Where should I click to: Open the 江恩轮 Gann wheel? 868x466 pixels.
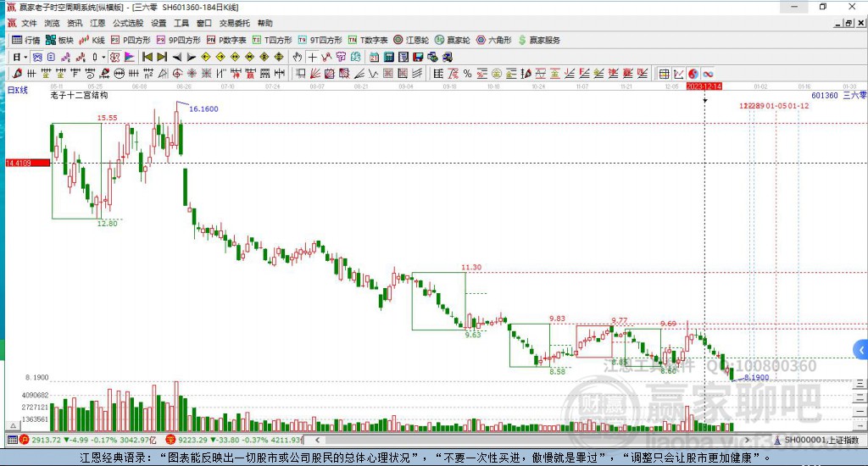pos(411,40)
